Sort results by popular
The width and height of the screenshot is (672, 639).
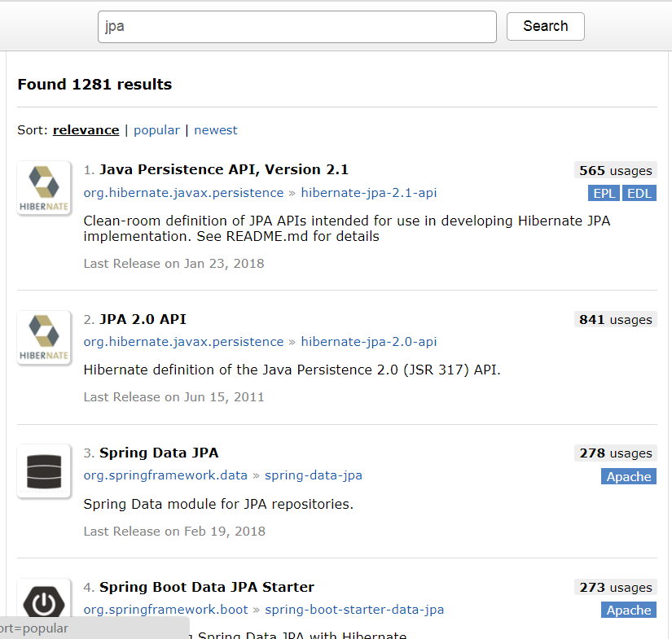click(156, 130)
